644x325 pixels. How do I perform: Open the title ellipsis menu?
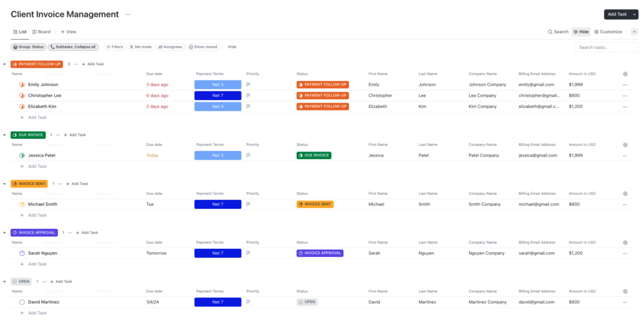[128, 14]
